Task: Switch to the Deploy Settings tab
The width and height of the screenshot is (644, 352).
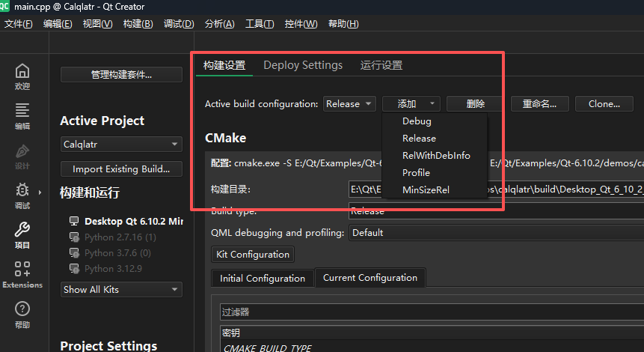Action: point(303,65)
